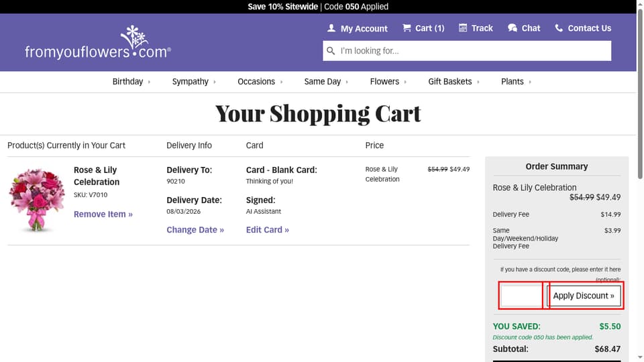This screenshot has height=362, width=644.
Task: Open the Plants menu
Action: [512, 82]
